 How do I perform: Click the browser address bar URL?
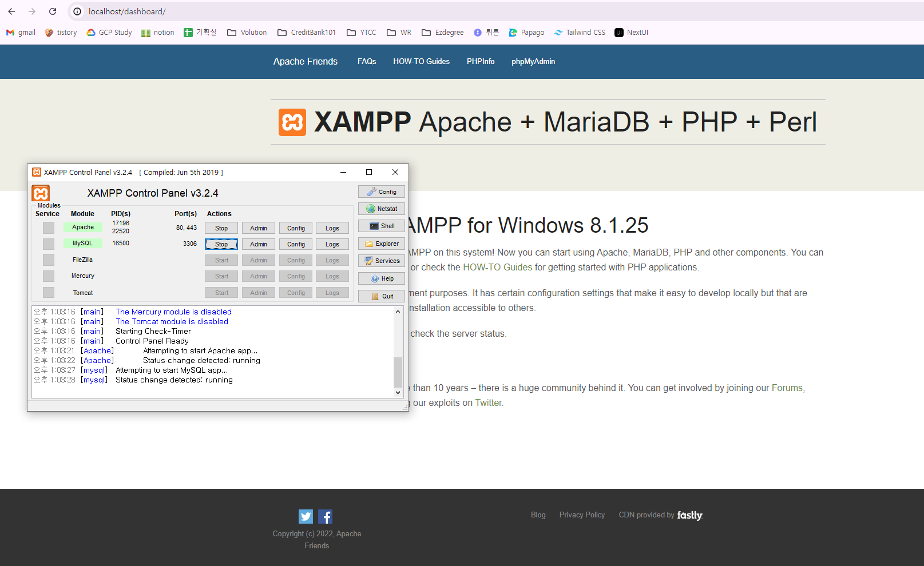[x=127, y=11]
